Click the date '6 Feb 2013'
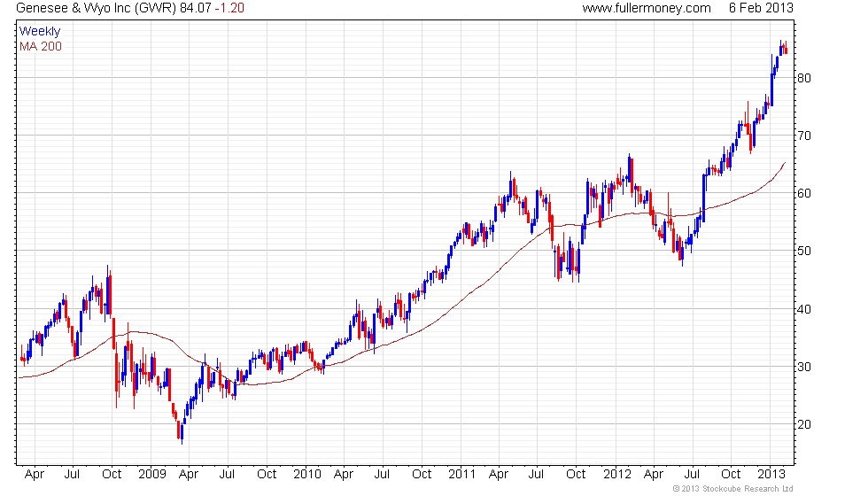Image resolution: width=868 pixels, height=496 pixels. (761, 8)
